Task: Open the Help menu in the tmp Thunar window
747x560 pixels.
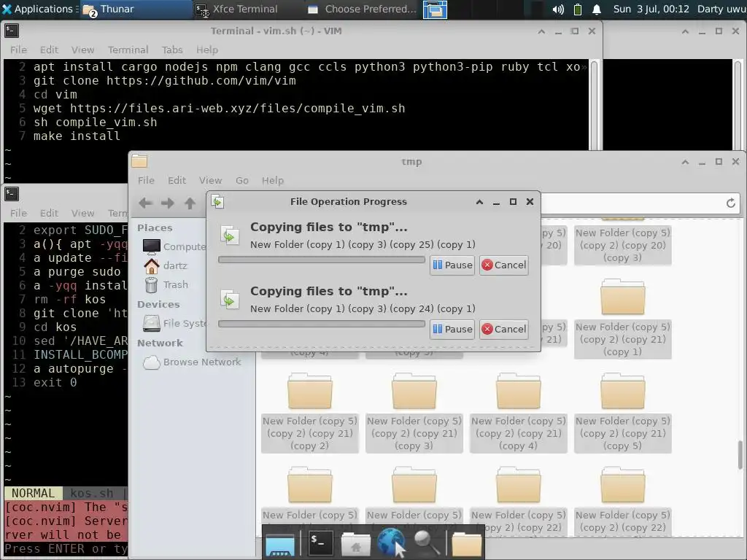Action: 273,181
